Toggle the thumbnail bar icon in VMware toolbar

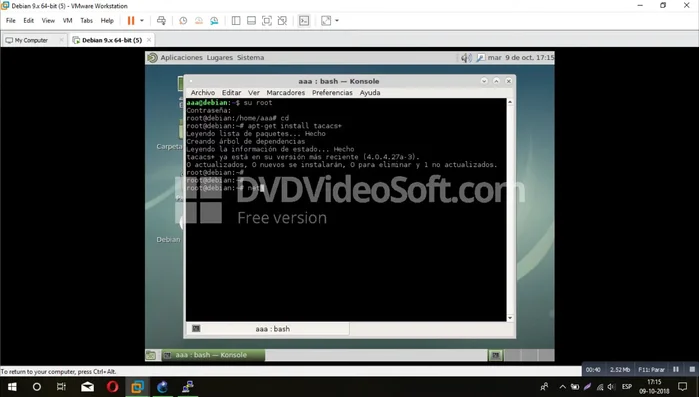[x=251, y=20]
